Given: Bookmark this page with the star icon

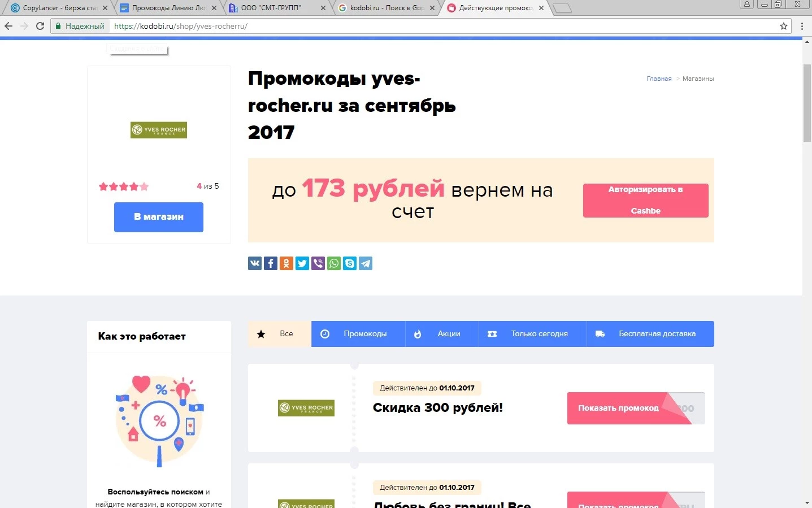Looking at the screenshot, I should pyautogui.click(x=783, y=26).
